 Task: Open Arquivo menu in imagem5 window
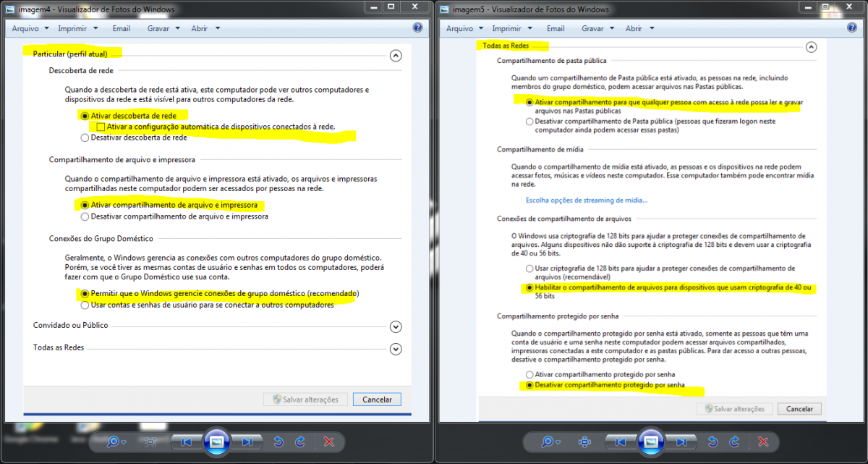[464, 28]
